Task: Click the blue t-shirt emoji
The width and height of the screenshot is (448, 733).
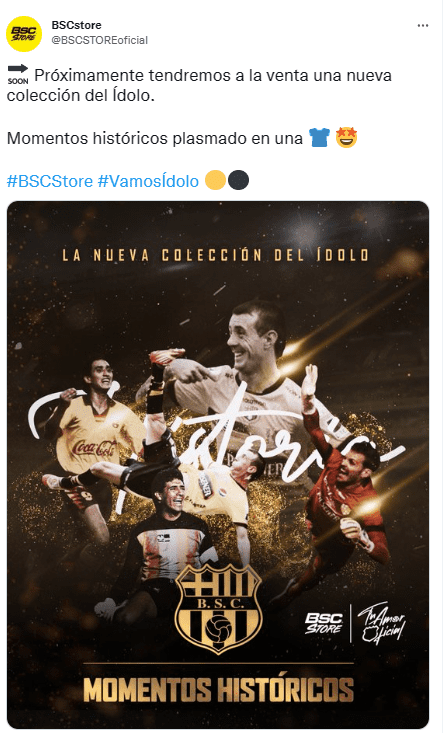Action: click(x=319, y=138)
